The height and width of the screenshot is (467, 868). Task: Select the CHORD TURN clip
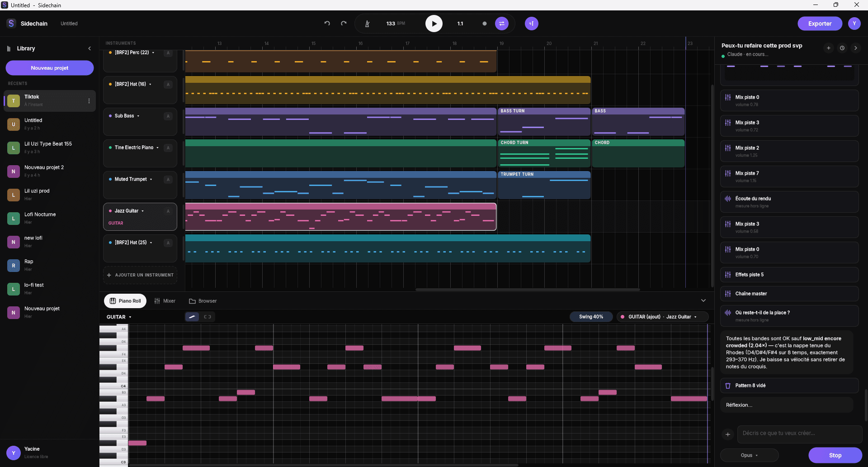tap(544, 153)
